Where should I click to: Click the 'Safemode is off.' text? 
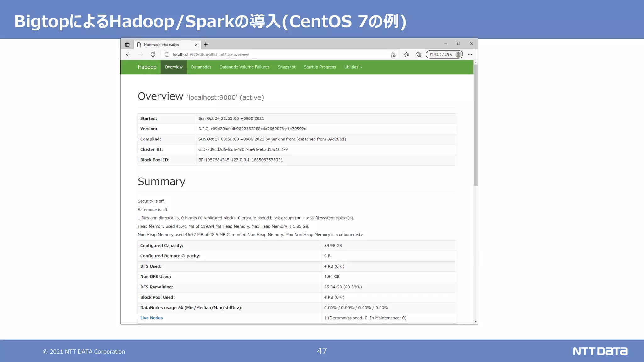pyautogui.click(x=153, y=210)
